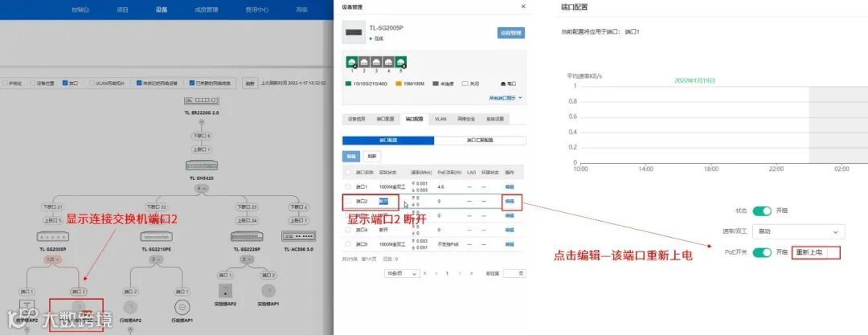
Task: Toggle the 设备位置 display checkbox
Action: coord(32,83)
